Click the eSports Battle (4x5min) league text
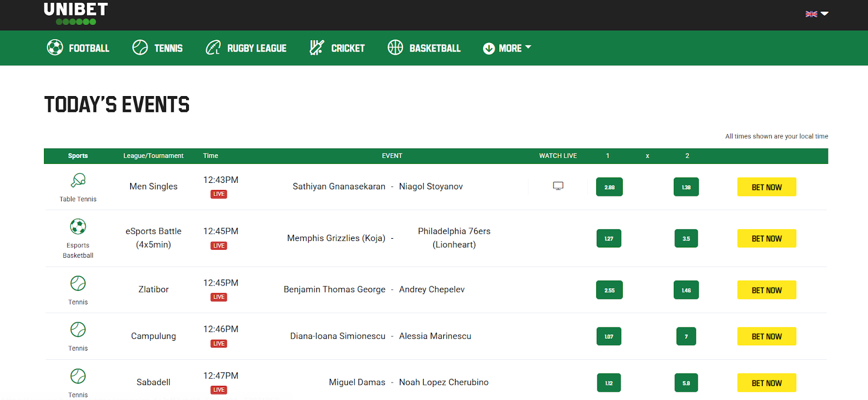The width and height of the screenshot is (868, 400). point(154,238)
